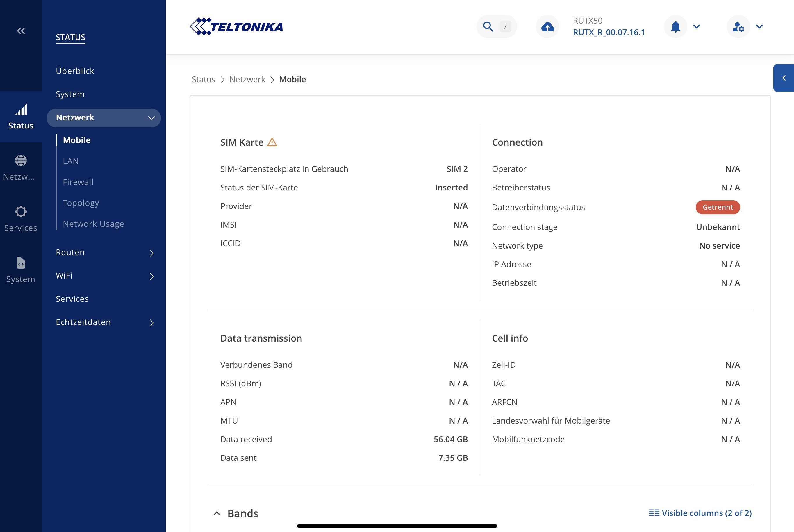Image resolution: width=794 pixels, height=532 pixels.
Task: Collapse sidebar with double-chevron icon
Action: point(21,31)
